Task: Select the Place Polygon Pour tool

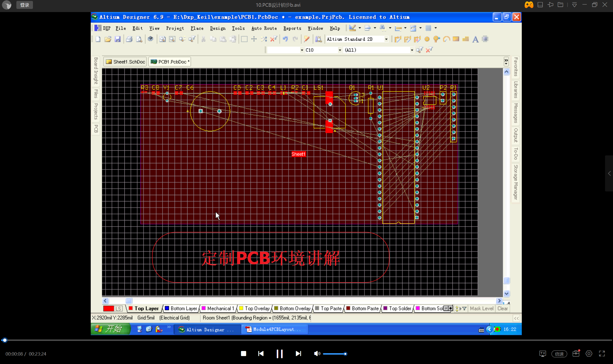Action: tap(465, 39)
